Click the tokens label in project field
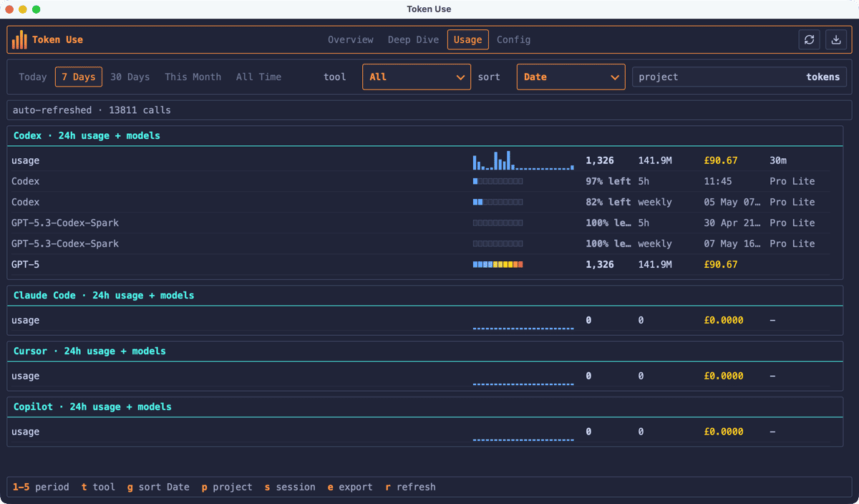Image resolution: width=859 pixels, height=504 pixels. 823,77
